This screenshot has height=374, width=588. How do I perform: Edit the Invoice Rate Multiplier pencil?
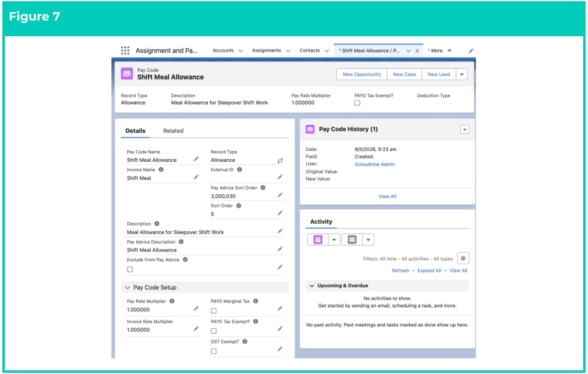point(196,329)
